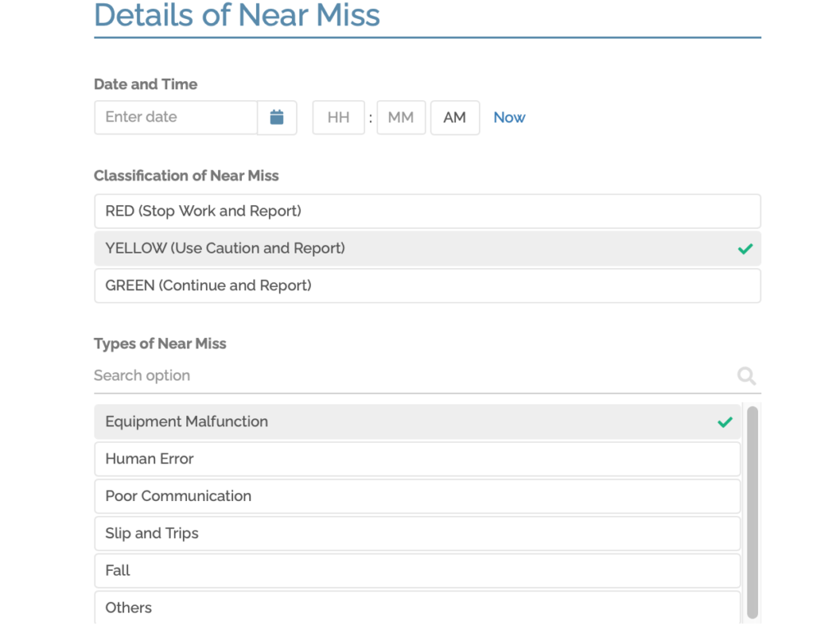Click the HH hours input

338,117
